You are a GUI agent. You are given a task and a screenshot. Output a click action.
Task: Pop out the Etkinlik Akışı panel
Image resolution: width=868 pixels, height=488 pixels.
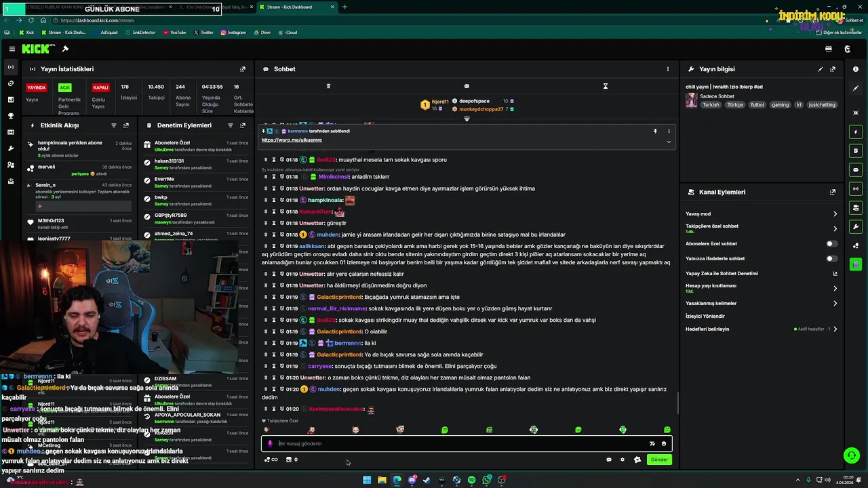126,125
